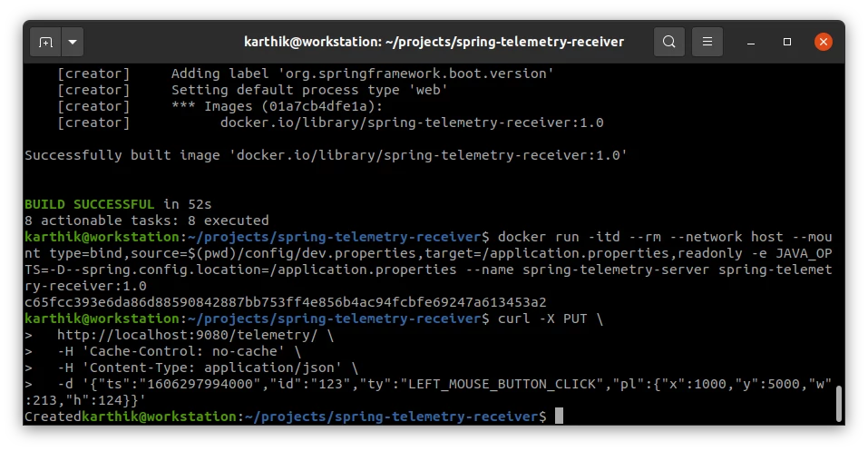
Task: Click the container ID hash line
Action: point(285,302)
